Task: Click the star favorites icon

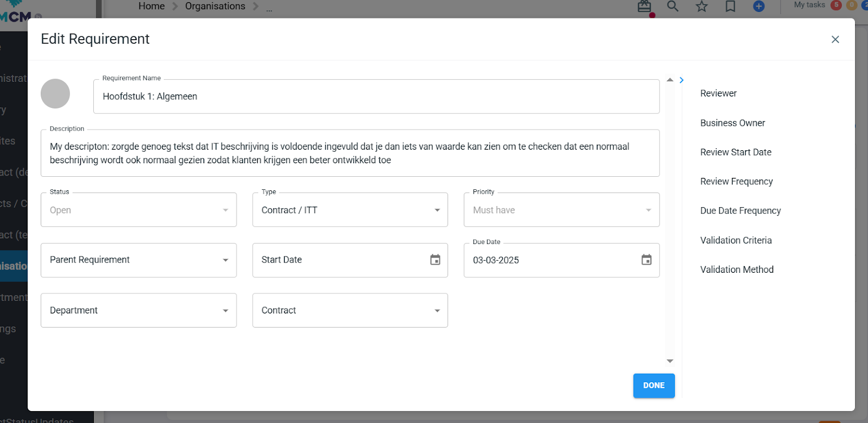Action: point(702,6)
